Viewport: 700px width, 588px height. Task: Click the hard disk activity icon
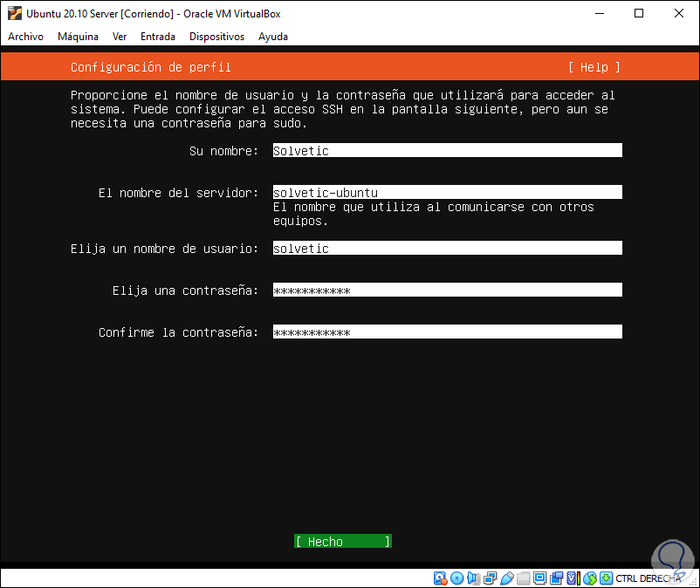point(440,578)
